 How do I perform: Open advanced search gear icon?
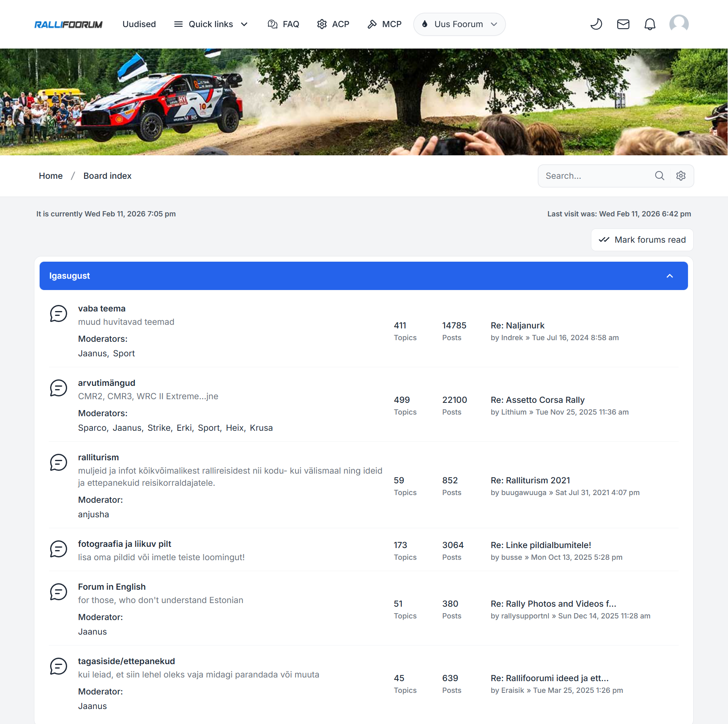click(681, 176)
